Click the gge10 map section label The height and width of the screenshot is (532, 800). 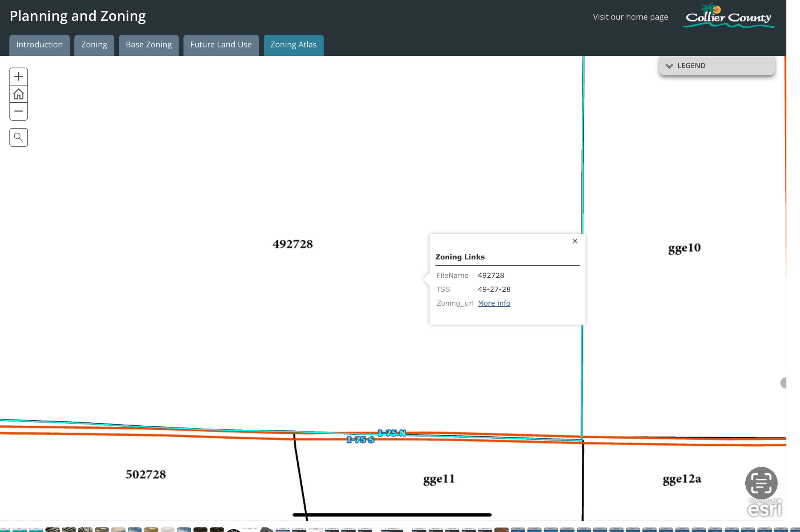pos(684,248)
